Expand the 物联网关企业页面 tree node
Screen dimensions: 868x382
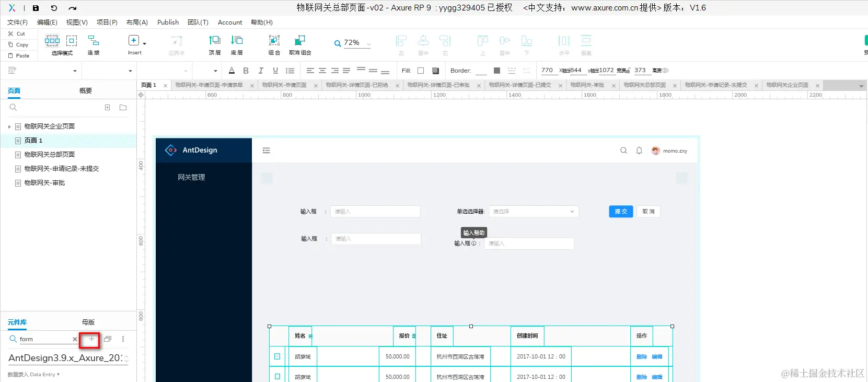click(x=9, y=126)
